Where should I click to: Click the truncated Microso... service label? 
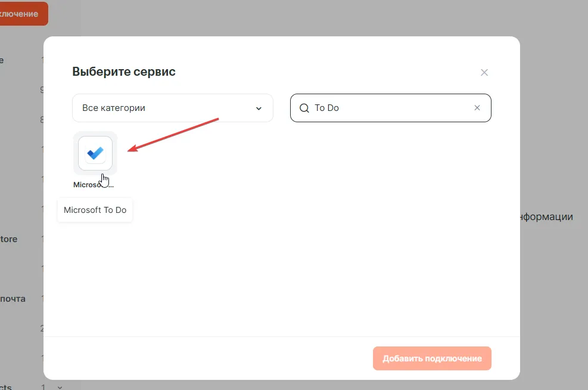pyautogui.click(x=94, y=185)
